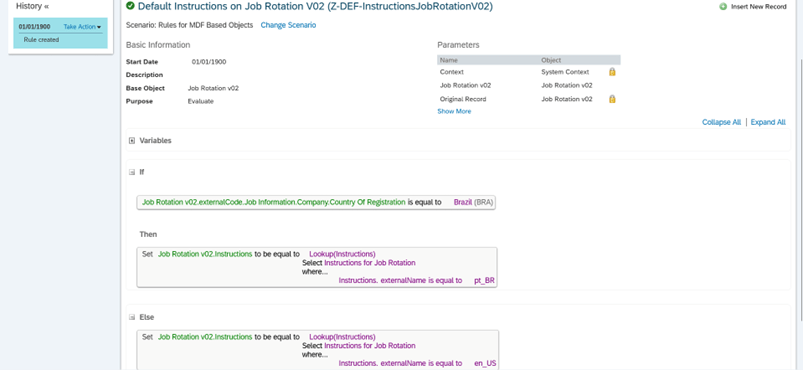Open the Take Action dropdown
803x370 pixels.
(82, 27)
